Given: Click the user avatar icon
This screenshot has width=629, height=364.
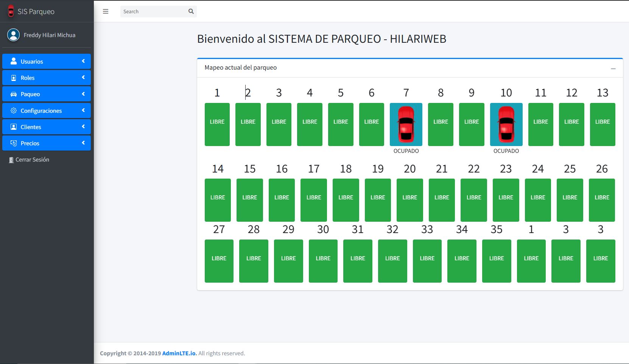Looking at the screenshot, I should 13,35.
